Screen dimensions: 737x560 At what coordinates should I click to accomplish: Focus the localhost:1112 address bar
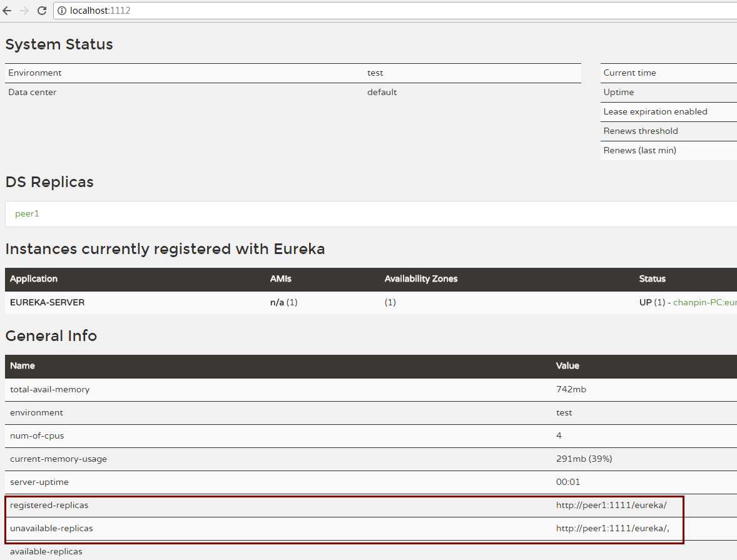click(x=395, y=11)
